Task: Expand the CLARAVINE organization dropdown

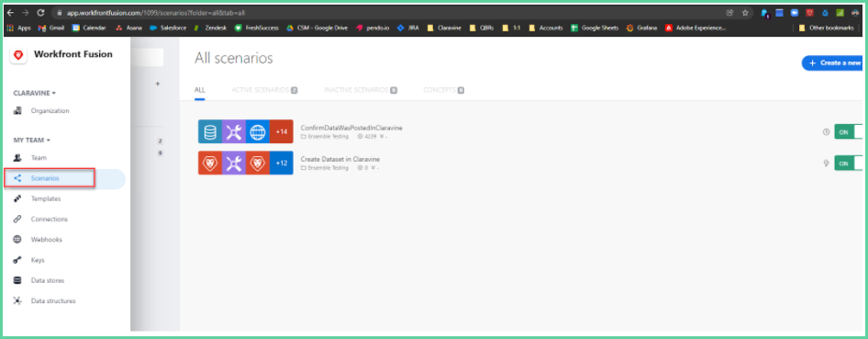Action: point(34,93)
